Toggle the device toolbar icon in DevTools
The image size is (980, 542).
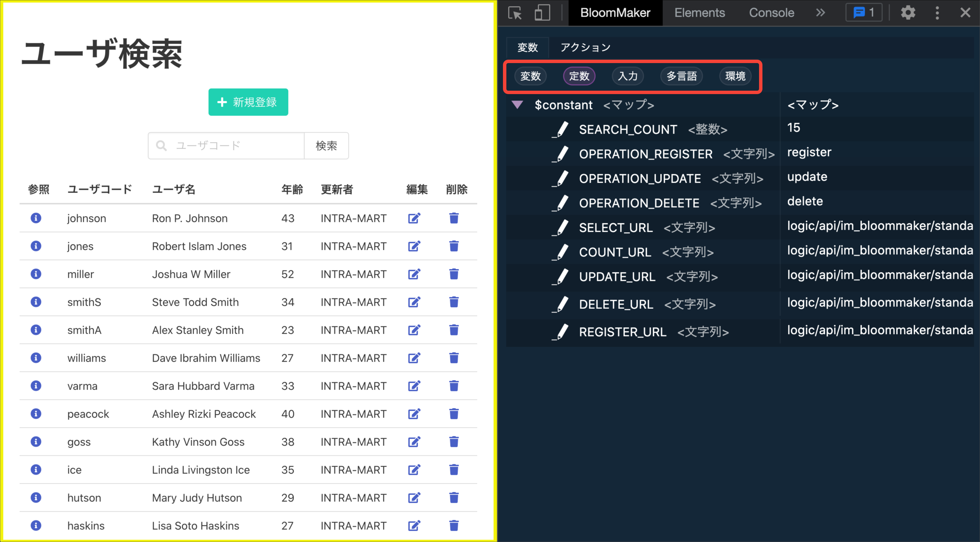click(x=542, y=13)
